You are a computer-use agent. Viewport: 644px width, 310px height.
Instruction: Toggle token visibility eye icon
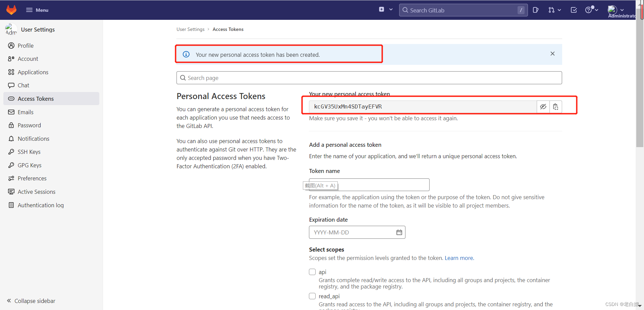pos(543,107)
